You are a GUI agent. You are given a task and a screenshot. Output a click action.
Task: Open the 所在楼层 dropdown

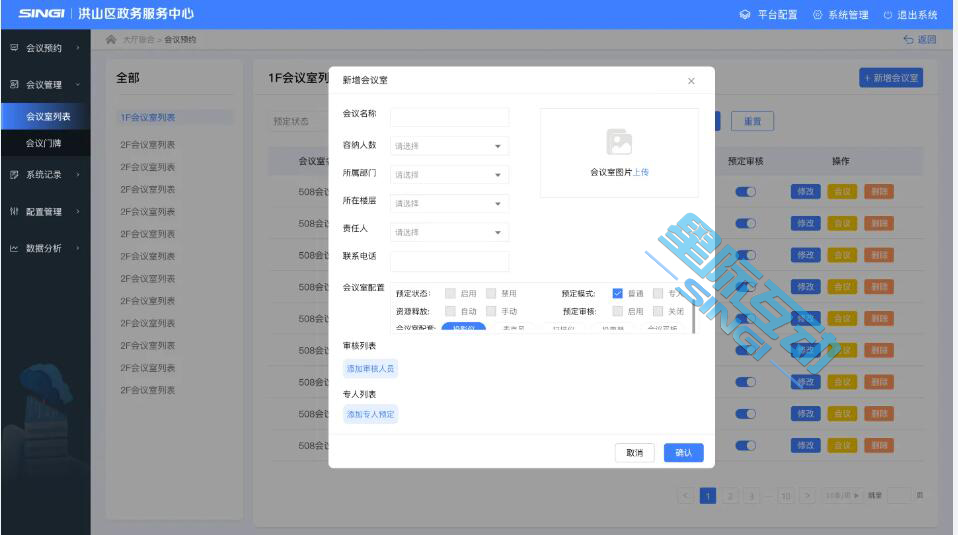(x=449, y=203)
